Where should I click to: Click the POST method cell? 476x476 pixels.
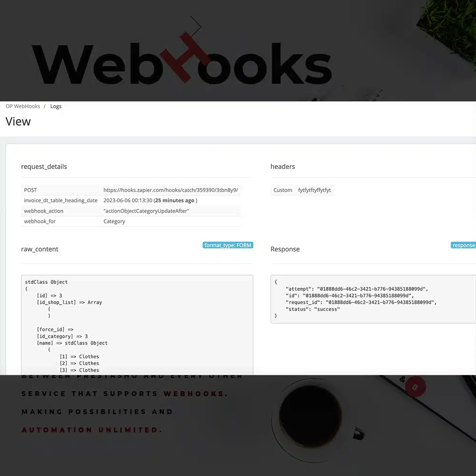[30, 190]
